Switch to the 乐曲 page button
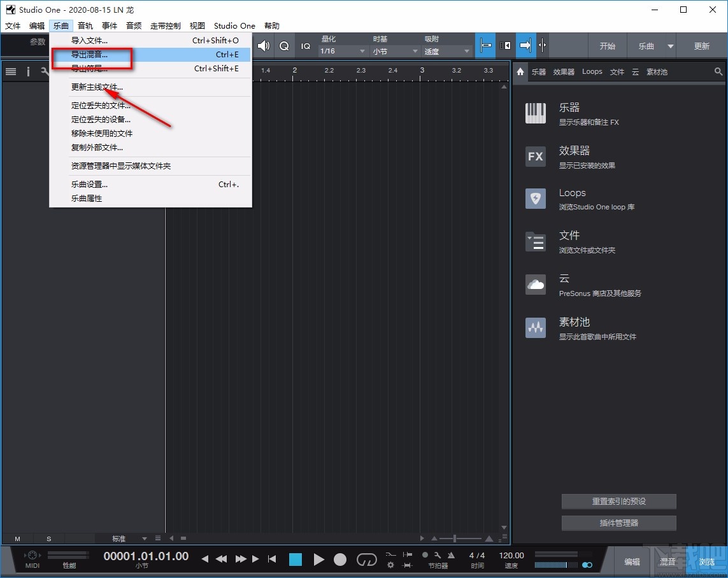 [646, 46]
